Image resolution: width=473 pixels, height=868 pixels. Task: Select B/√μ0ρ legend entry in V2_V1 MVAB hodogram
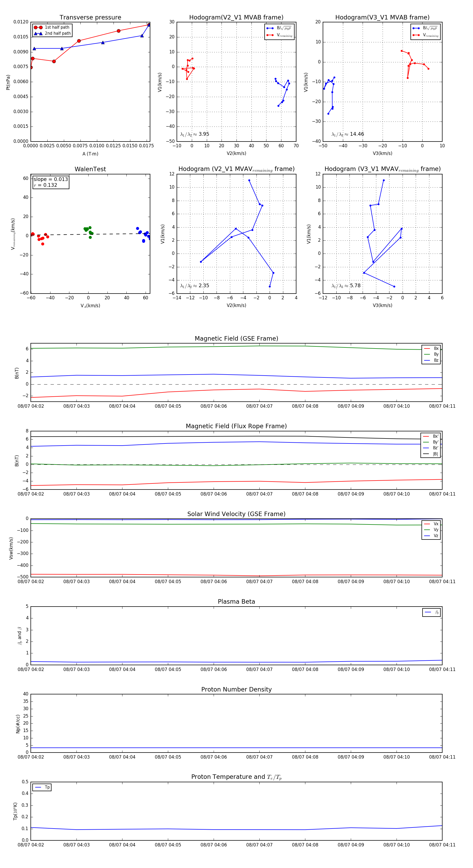(279, 28)
